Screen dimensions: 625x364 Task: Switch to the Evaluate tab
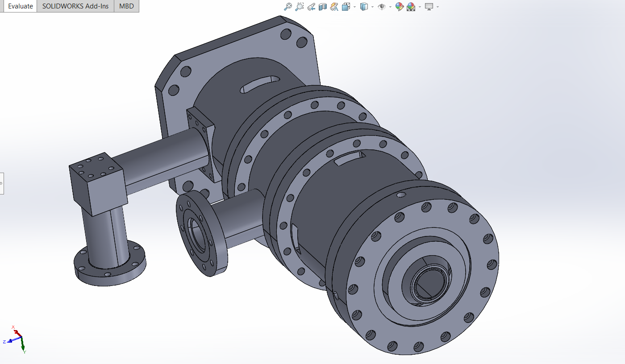21,6
